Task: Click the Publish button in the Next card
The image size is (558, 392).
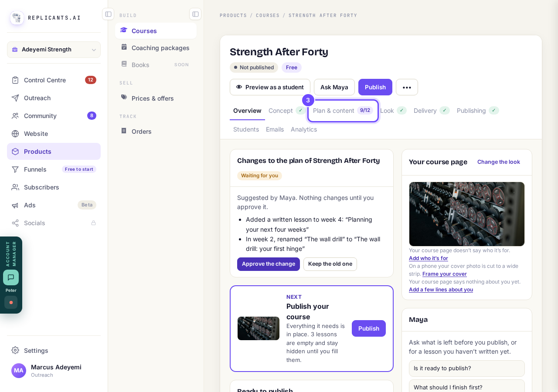Action: (x=369, y=328)
